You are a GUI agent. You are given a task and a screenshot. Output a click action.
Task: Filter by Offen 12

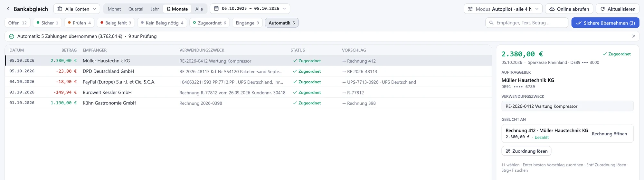(x=18, y=23)
